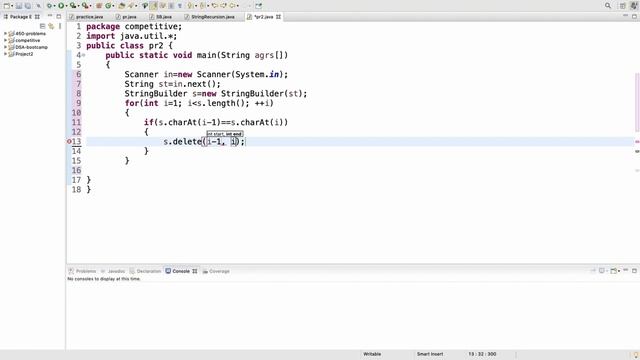Minimize the Console panel
This screenshot has height=360, width=640.
625,270
